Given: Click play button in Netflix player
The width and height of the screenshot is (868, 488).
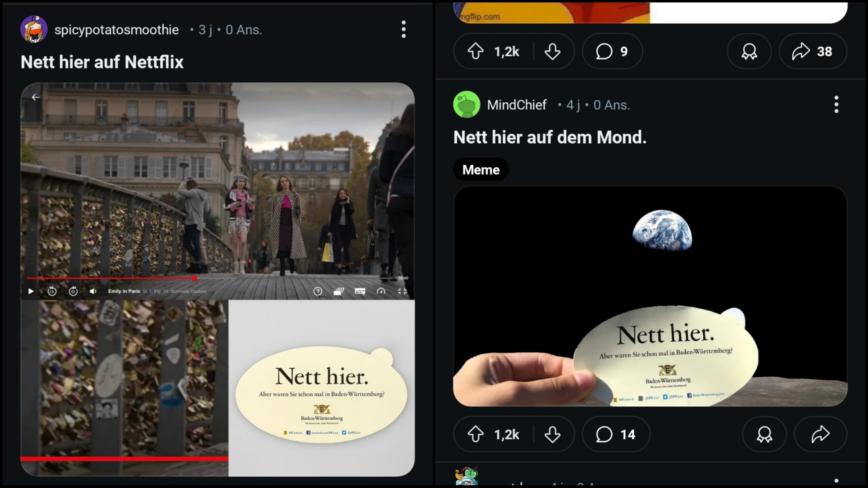Looking at the screenshot, I should pyautogui.click(x=31, y=291).
